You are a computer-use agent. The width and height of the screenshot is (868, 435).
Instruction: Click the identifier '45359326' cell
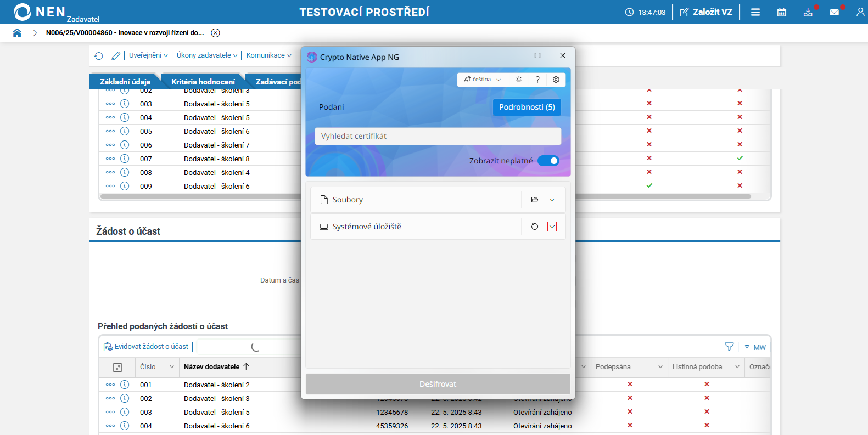point(392,426)
